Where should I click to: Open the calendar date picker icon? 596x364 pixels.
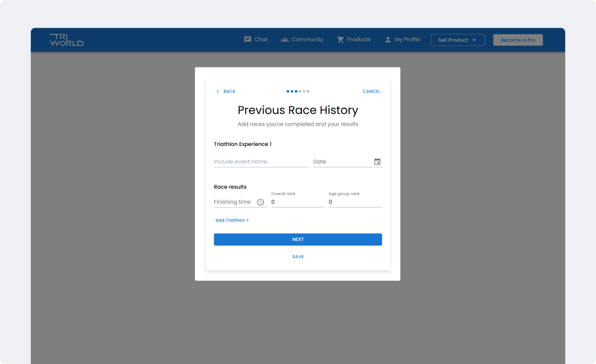[377, 162]
